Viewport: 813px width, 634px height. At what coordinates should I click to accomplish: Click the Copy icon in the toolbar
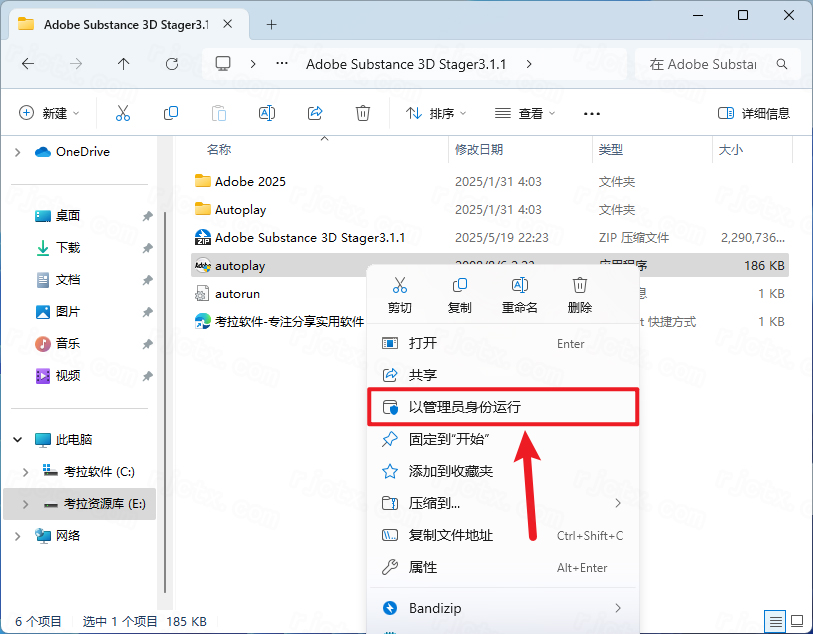click(171, 112)
